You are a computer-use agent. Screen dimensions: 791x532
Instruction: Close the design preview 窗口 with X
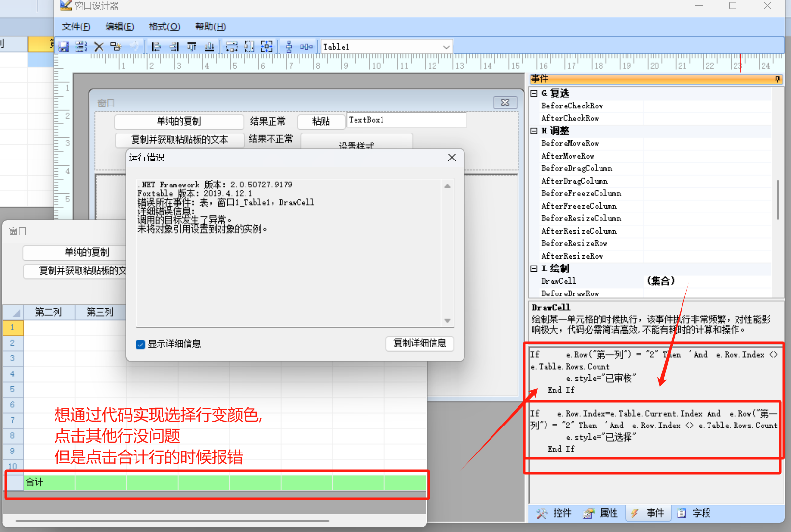click(505, 102)
